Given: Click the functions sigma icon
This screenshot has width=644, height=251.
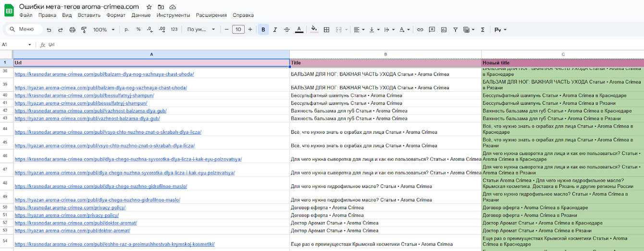Looking at the screenshot, I should pyautogui.click(x=483, y=30).
